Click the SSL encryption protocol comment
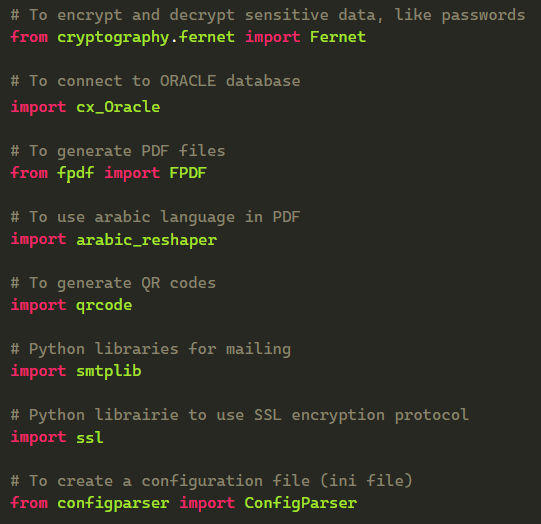 (240, 415)
